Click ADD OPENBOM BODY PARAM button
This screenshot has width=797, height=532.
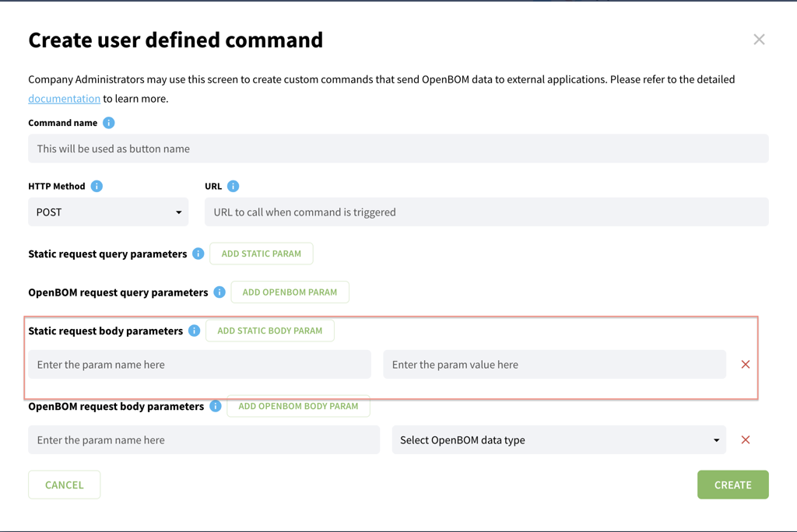tap(298, 406)
